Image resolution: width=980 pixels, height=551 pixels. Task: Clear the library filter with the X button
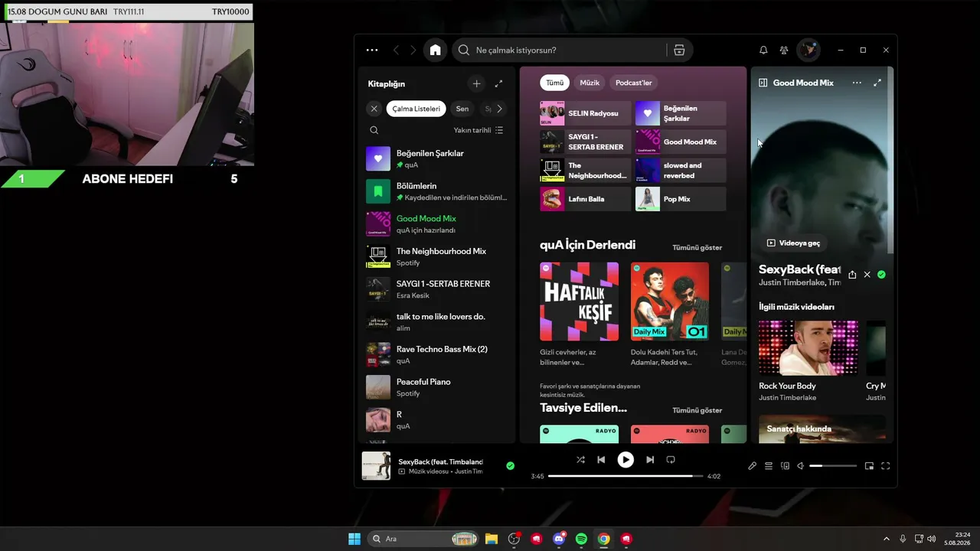[374, 109]
